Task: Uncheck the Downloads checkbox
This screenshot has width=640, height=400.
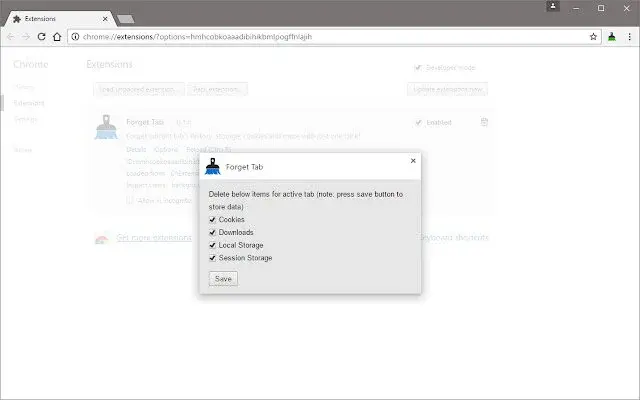Action: (x=212, y=232)
